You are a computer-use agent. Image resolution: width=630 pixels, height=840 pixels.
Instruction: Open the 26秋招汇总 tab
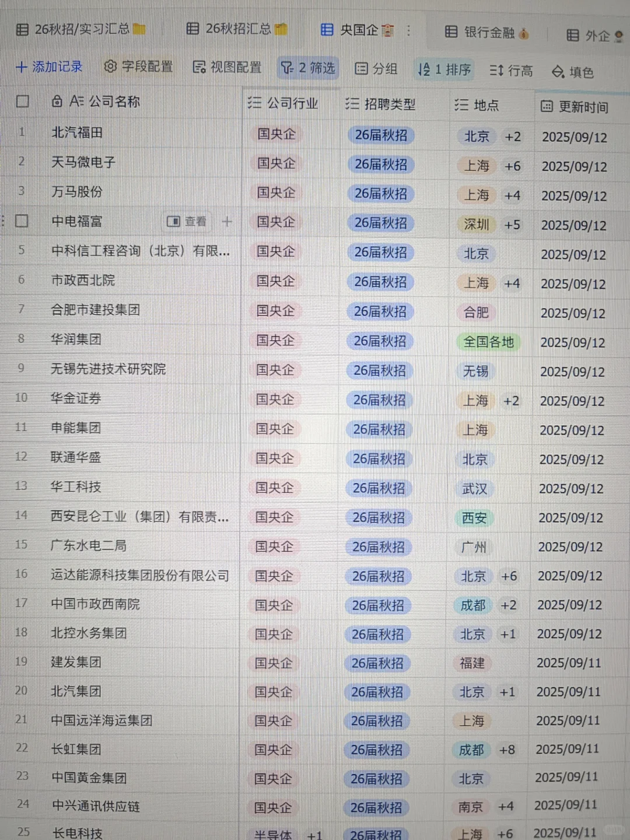coord(237,29)
